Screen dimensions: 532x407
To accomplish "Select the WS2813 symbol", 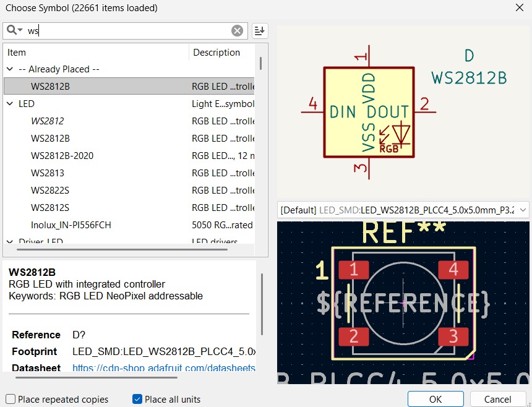I will (47, 173).
